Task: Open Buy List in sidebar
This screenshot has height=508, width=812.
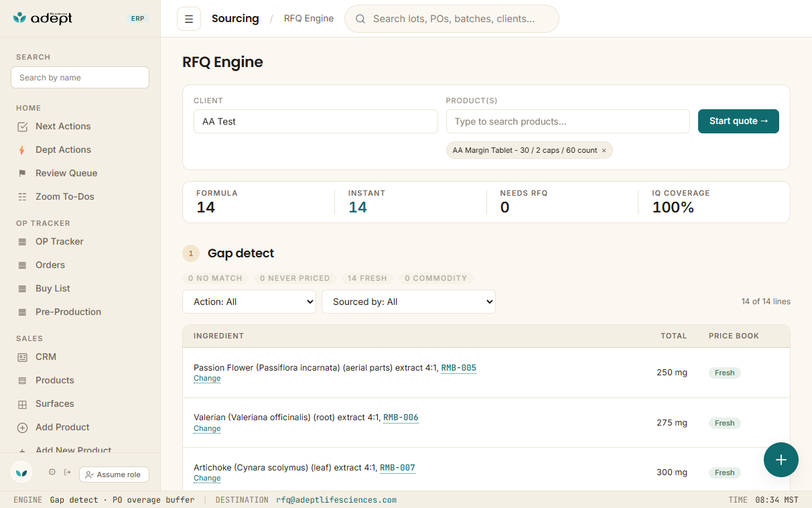Action: 53,288
